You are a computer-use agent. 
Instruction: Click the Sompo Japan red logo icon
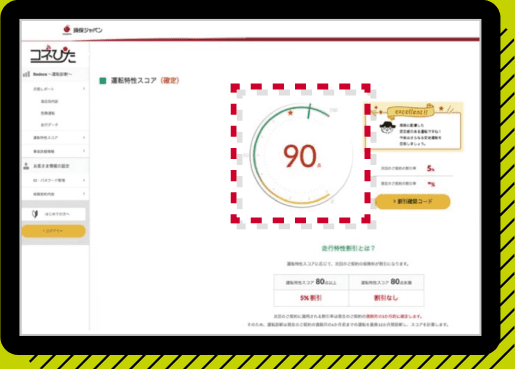click(67, 30)
